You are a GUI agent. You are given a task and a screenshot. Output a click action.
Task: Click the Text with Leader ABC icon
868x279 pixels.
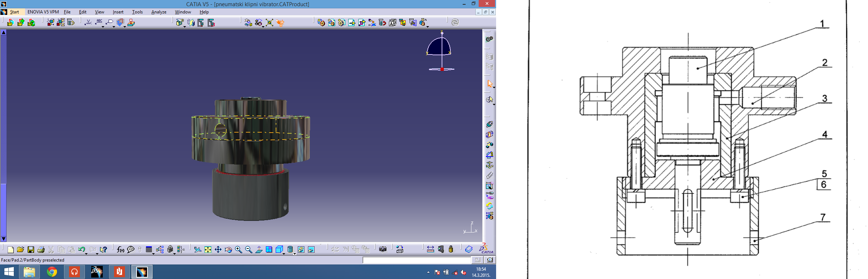(x=98, y=22)
